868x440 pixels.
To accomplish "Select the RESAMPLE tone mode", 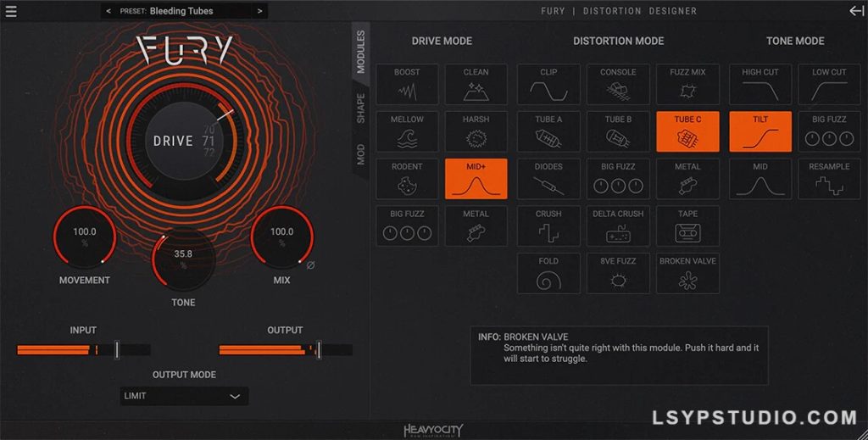I will pos(829,179).
